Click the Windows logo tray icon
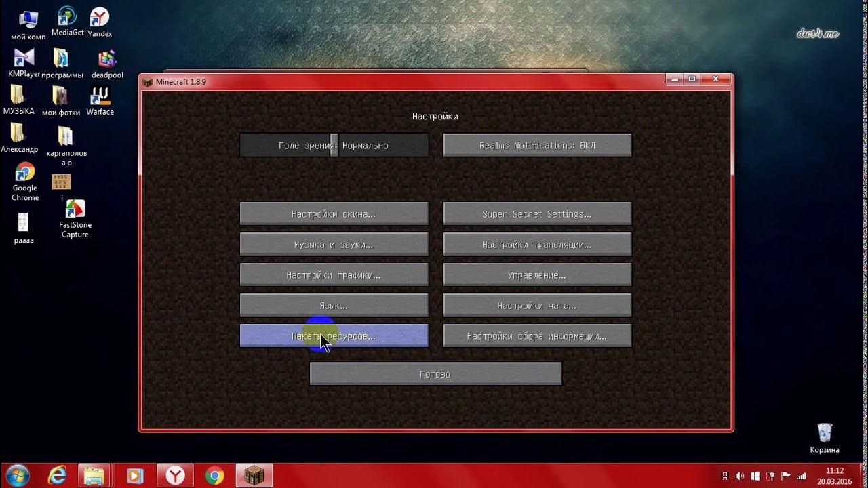This screenshot has width=868, height=488. [x=755, y=476]
